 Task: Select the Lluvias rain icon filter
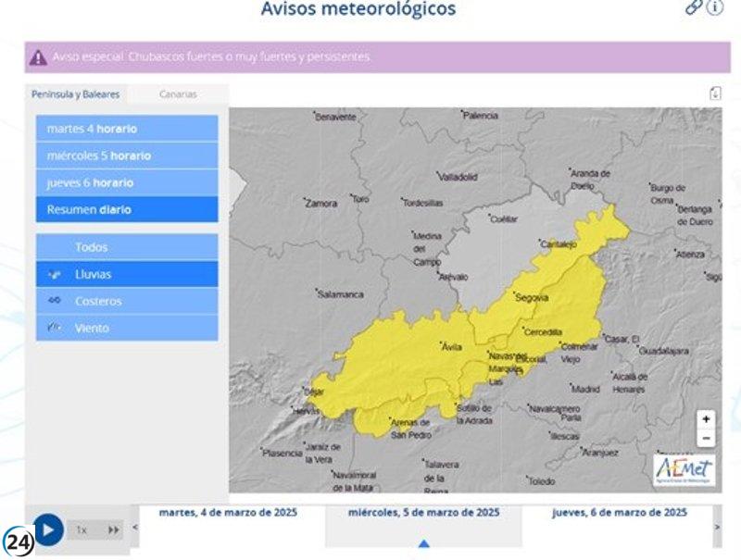pos(53,274)
